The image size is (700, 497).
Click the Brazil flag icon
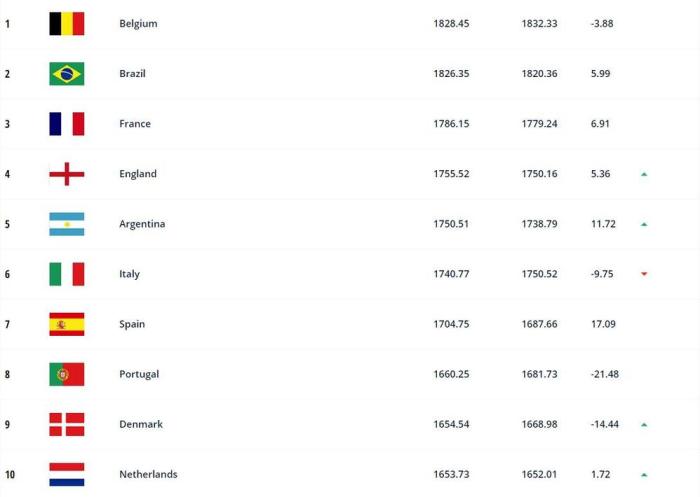click(x=67, y=74)
